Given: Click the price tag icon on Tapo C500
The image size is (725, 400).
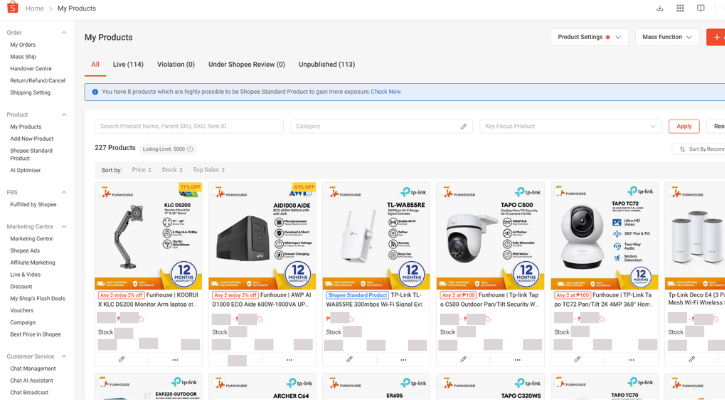Looking at the screenshot, I should pyautogui.click(x=488, y=319).
